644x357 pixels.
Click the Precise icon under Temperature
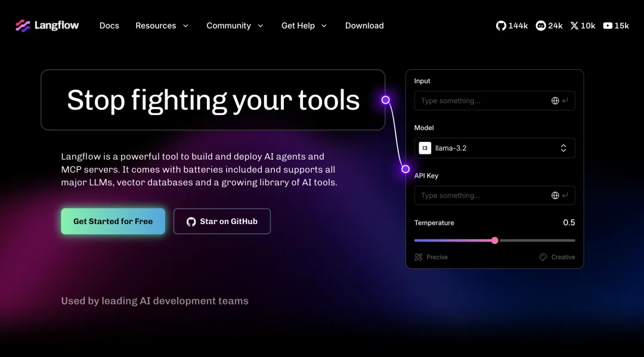[418, 257]
